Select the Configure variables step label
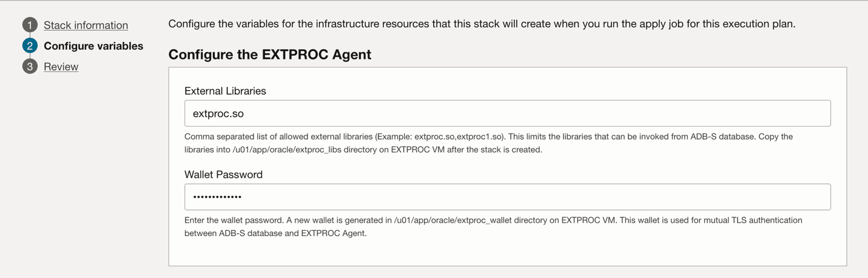This screenshot has width=868, height=278. (93, 46)
